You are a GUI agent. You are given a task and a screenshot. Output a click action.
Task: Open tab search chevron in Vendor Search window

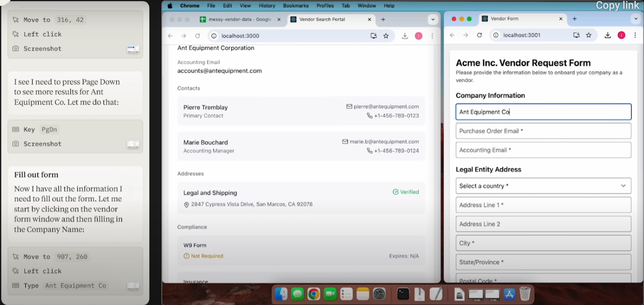point(432,19)
